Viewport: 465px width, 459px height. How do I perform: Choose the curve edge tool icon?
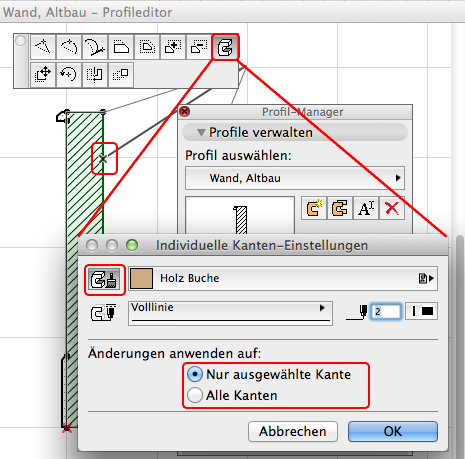pyautogui.click(x=95, y=47)
